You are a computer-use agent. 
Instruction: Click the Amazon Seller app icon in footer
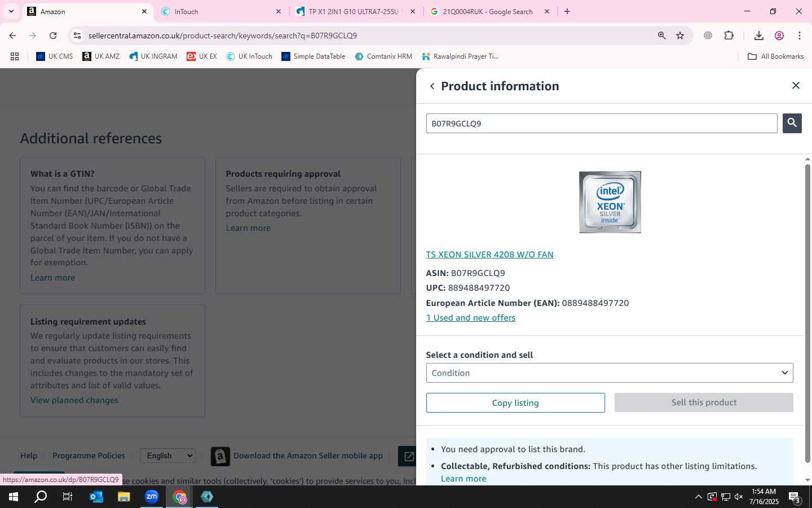[220, 456]
